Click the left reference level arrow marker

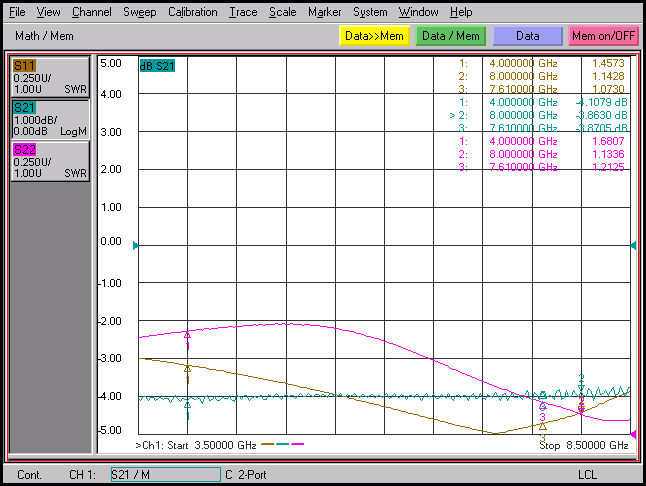[x=136, y=246]
